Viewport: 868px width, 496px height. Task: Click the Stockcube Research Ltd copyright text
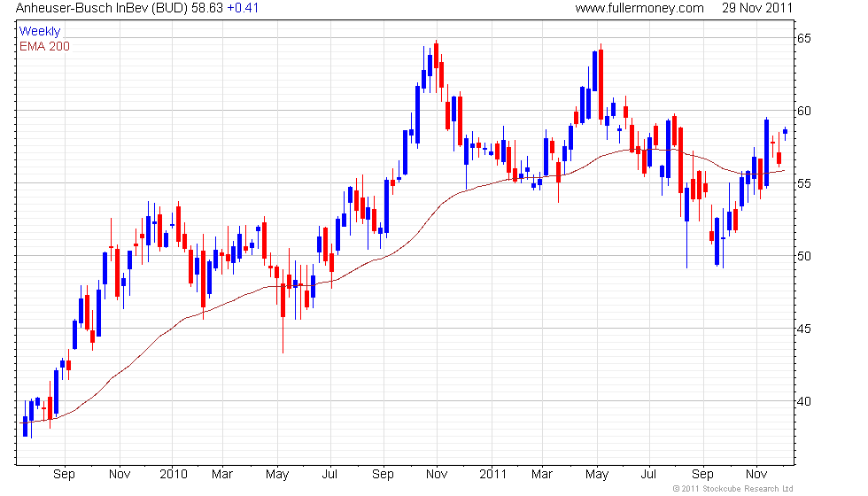[733, 489]
